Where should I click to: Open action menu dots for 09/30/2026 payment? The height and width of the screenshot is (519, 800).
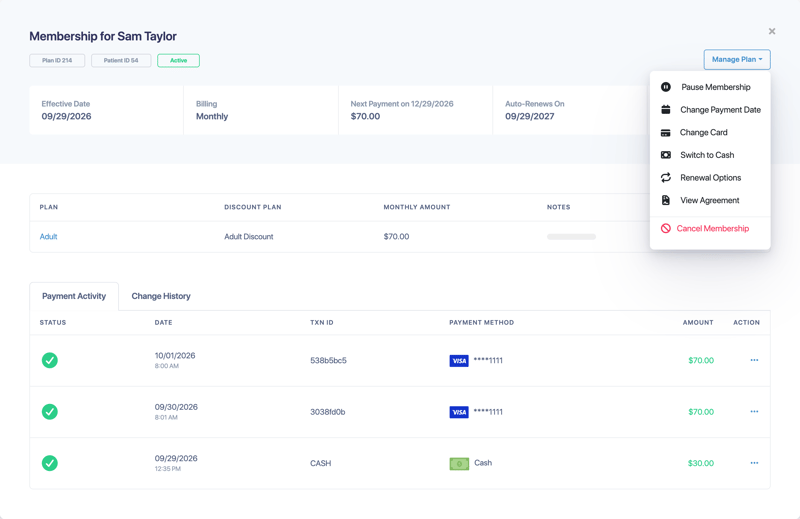754,411
